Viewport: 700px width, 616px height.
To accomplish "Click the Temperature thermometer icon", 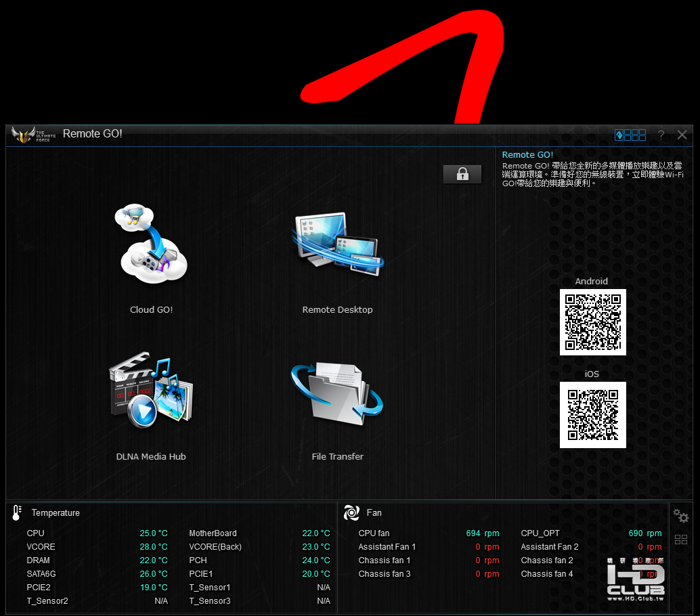I will click(x=17, y=513).
